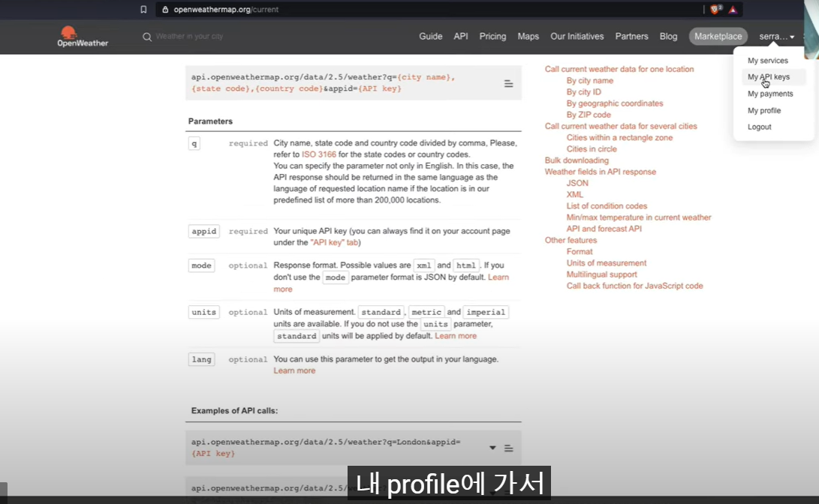Jump to Cities in circle section
This screenshot has height=504, width=819.
tap(592, 149)
